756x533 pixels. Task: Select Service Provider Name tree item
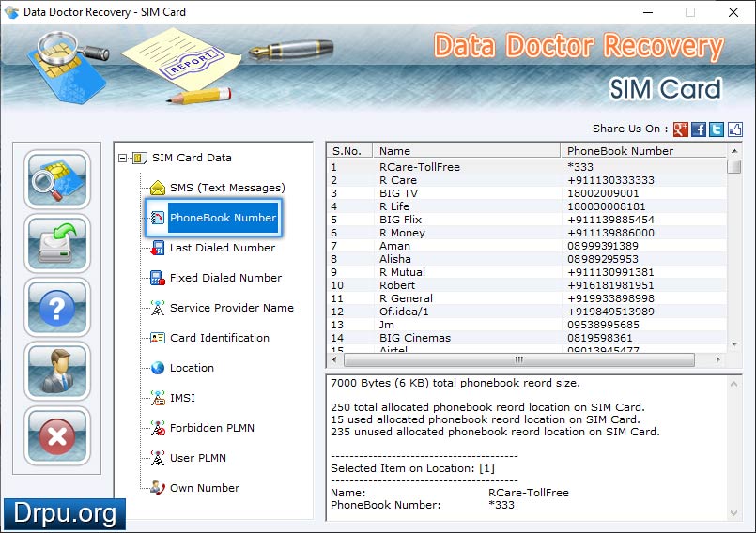click(231, 308)
